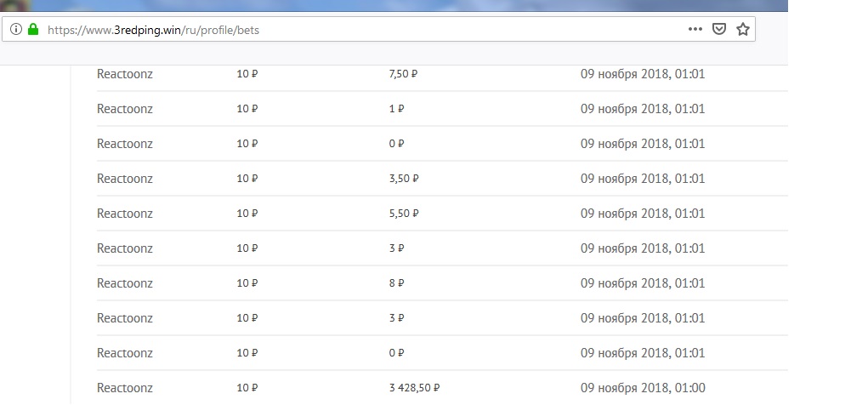Click the date in the 3,50 ₽ row
This screenshot has height=405, width=868.
(x=643, y=179)
